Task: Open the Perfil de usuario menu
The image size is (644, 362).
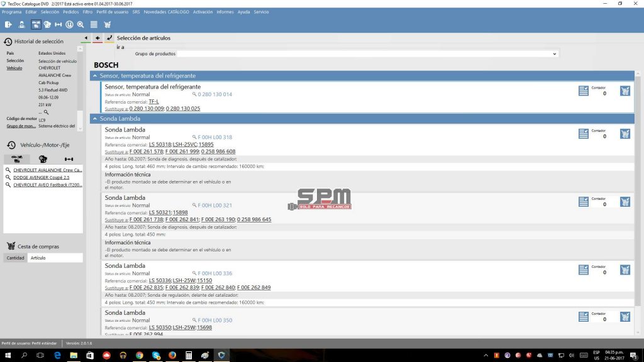Action: (112, 12)
